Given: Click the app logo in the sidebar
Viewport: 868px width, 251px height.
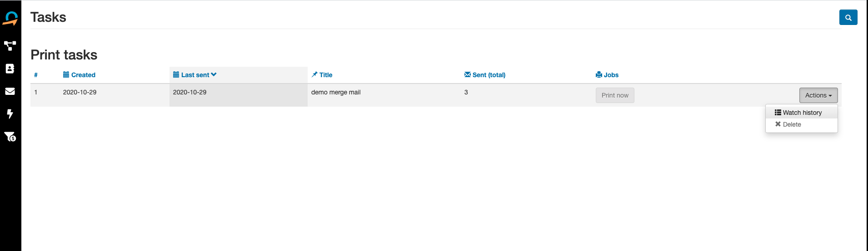Looking at the screenshot, I should point(10,19).
